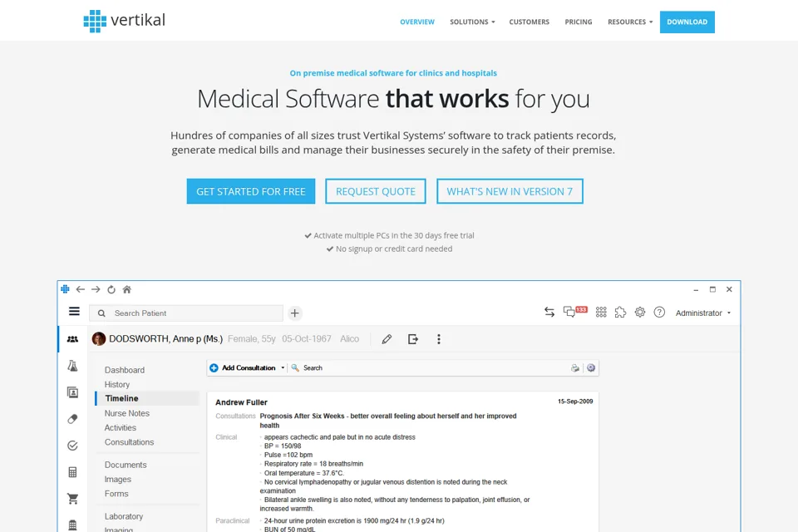
Task: Click the home icon in app title bar
Action: click(127, 289)
